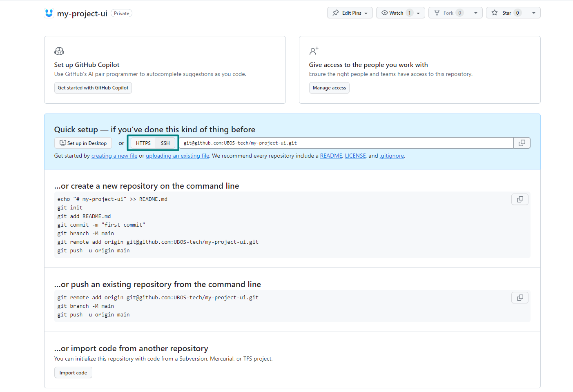Click the Star count badge 0

pos(517,13)
